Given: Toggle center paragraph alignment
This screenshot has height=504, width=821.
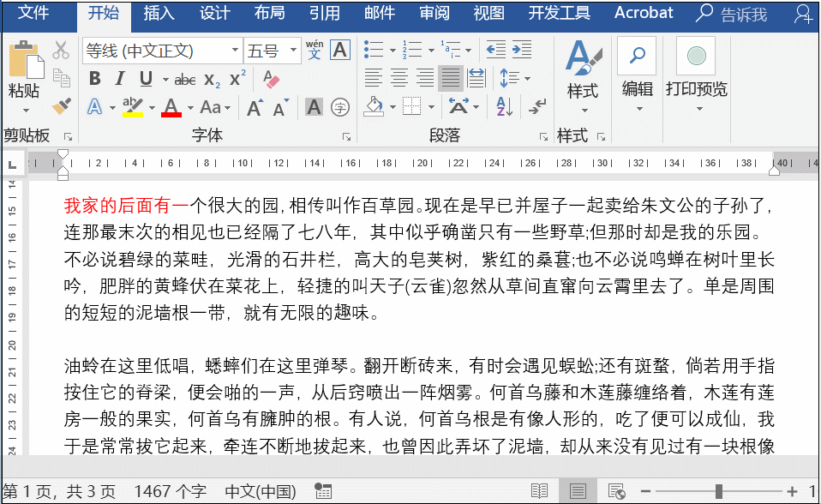Looking at the screenshot, I should tap(400, 78).
